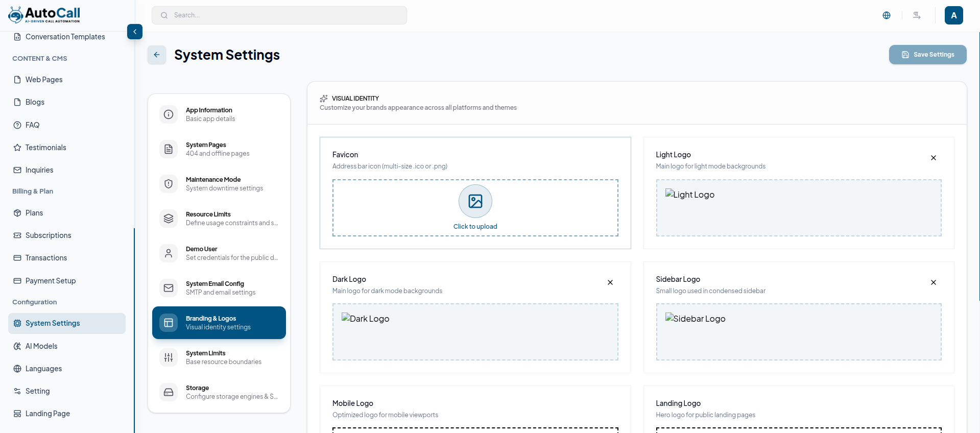Open the System Limits settings tab

[x=219, y=357]
